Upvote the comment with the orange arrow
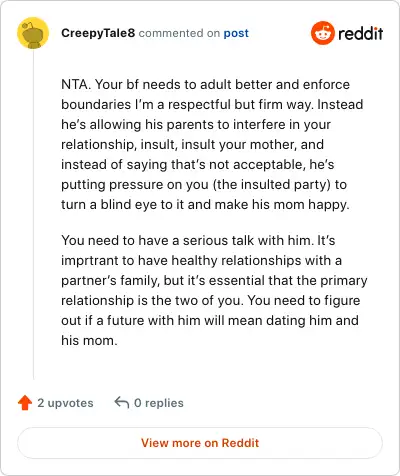 click(x=25, y=403)
